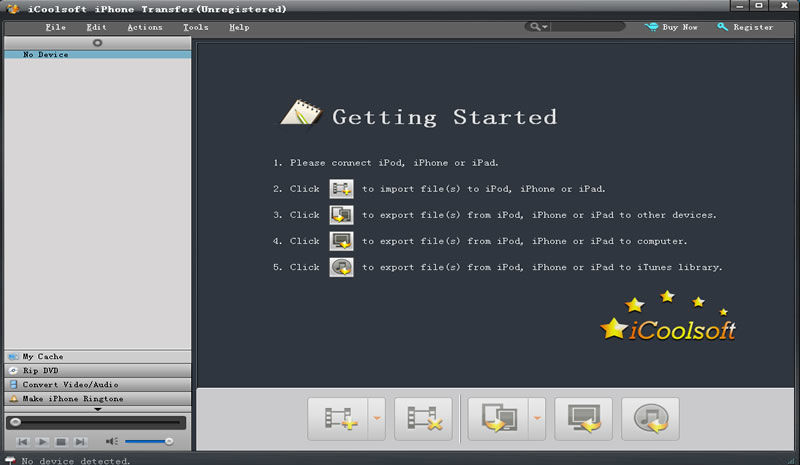Click the delete file toolbar button
Viewport: 800px width, 465px height.
coord(423,419)
